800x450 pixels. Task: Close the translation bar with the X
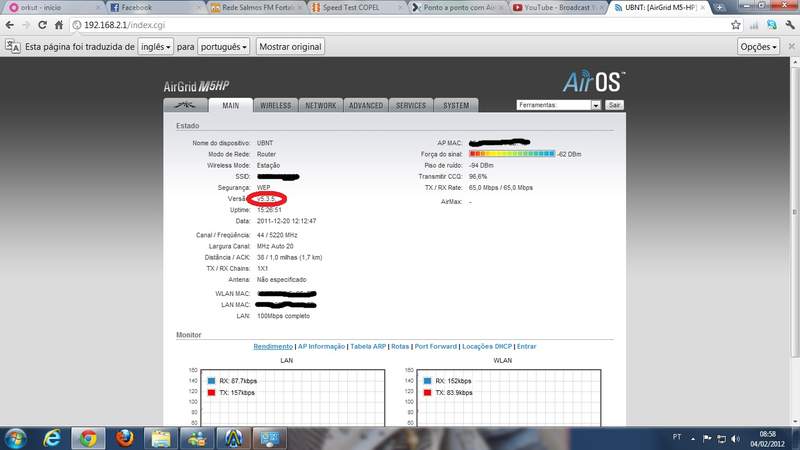click(x=791, y=46)
